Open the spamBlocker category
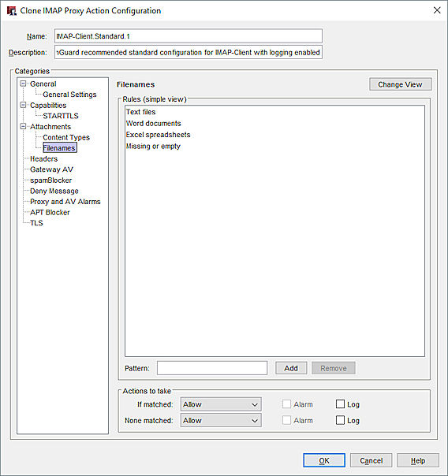448x476 pixels. point(50,180)
